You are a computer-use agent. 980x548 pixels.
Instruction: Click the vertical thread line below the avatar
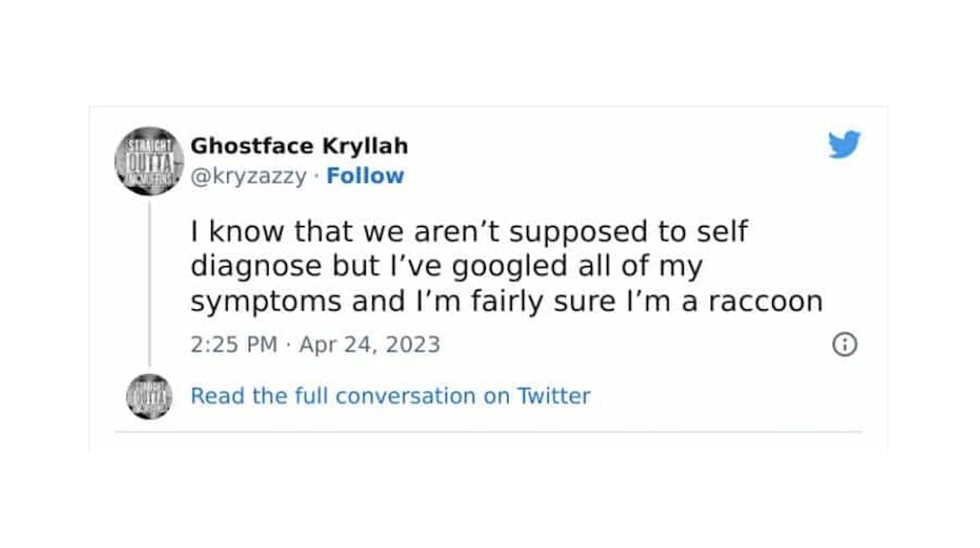(149, 284)
